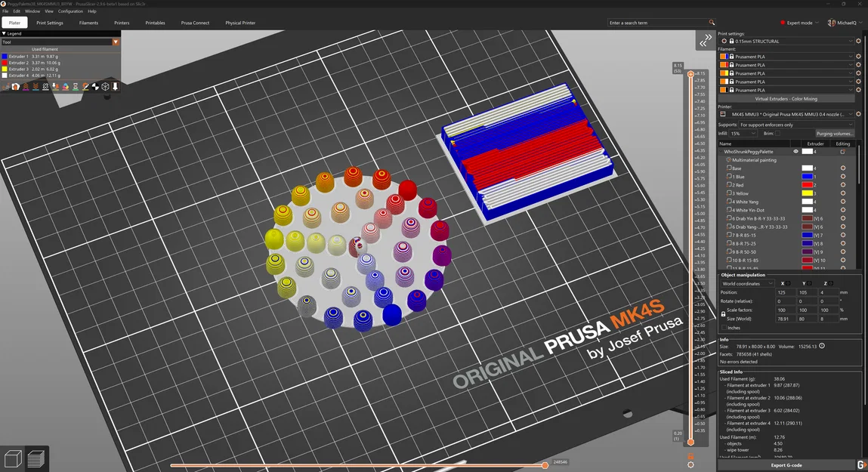Click Virtual Extruders - Color Mixing button
This screenshot has height=472, width=868.
click(x=786, y=98)
